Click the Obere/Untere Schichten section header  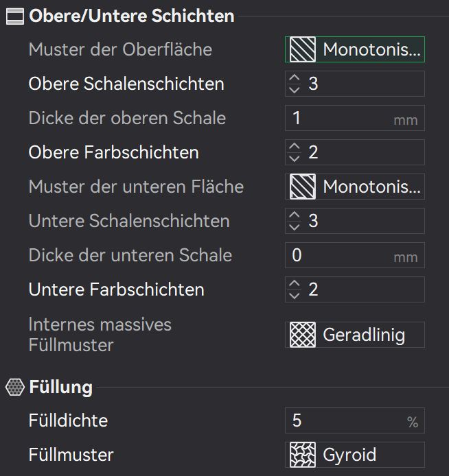tap(131, 16)
